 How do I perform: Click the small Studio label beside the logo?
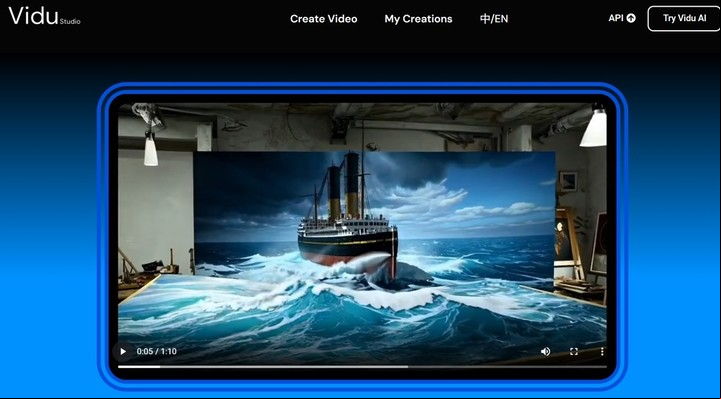coord(70,22)
